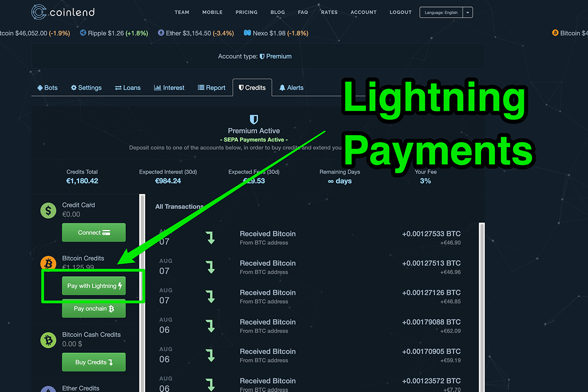The image size is (588, 392).
Task: Click the left credits list scrollbar
Action: (x=143, y=293)
